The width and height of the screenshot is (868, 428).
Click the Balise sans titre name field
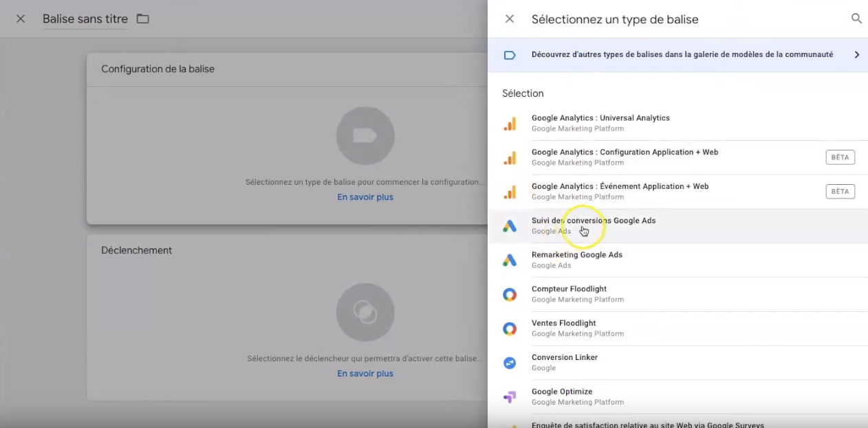[85, 19]
